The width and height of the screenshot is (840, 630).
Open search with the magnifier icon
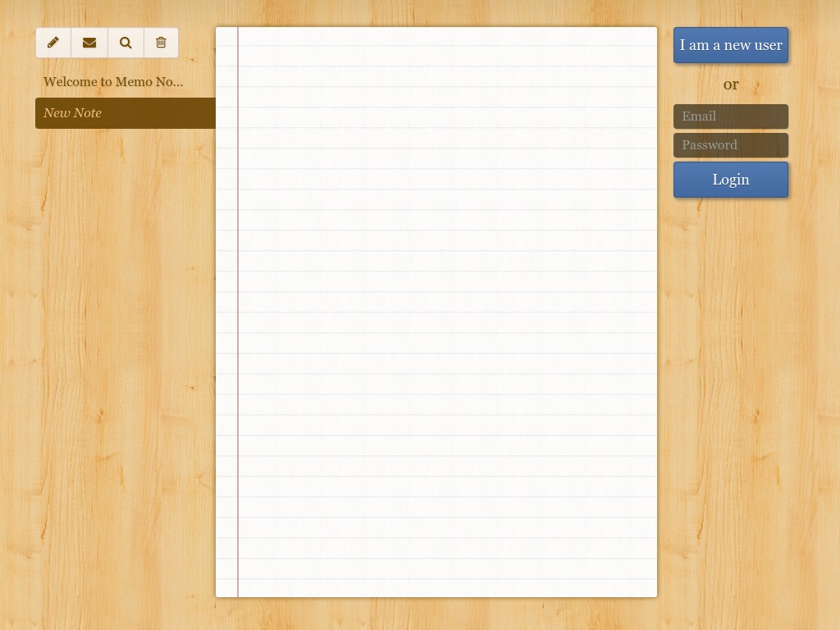pos(126,43)
